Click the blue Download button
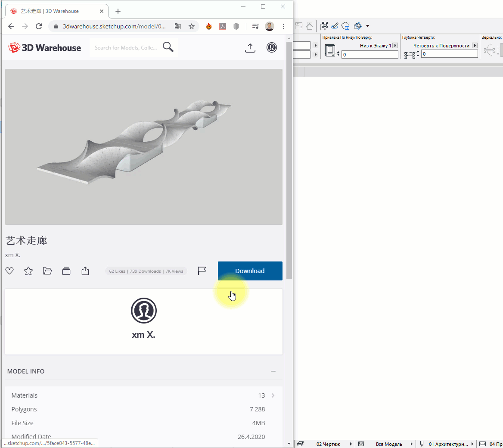This screenshot has height=448, width=503. (250, 271)
